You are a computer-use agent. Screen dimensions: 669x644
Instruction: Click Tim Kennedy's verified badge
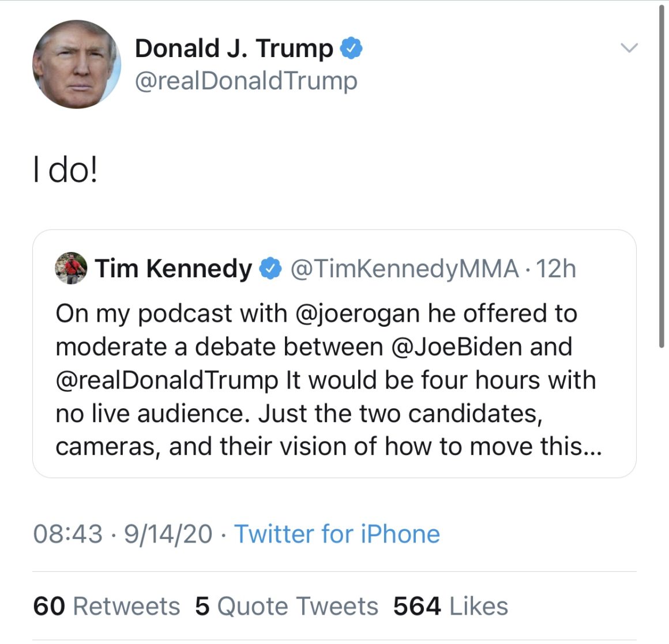[270, 269]
